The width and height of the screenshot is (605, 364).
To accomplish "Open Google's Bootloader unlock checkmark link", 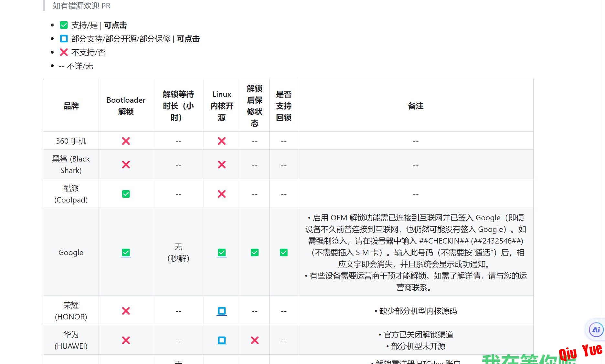I will point(126,253).
